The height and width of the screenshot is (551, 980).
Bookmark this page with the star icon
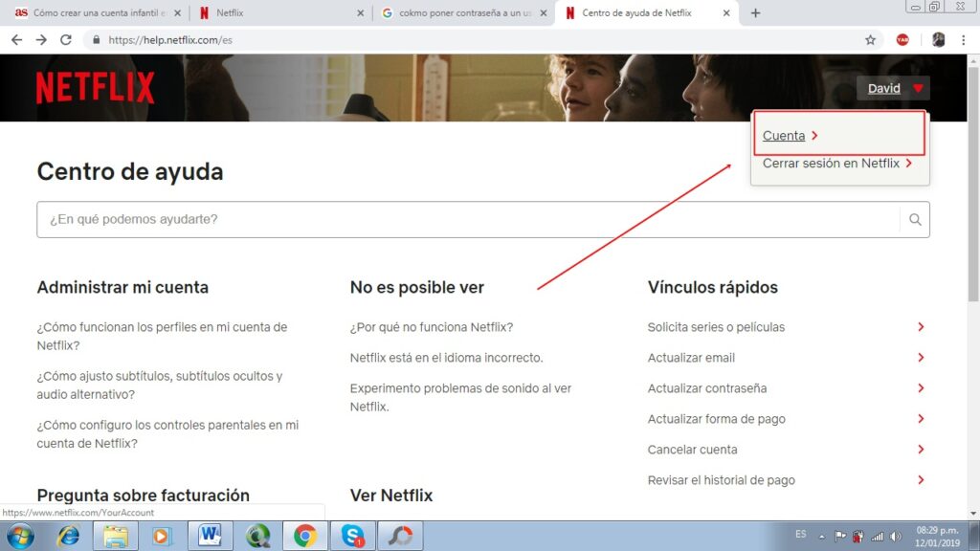(x=870, y=40)
